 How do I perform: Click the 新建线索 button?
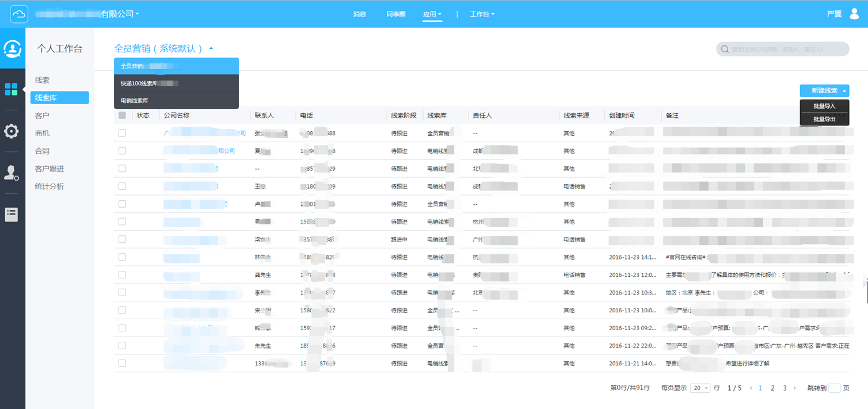pos(824,91)
